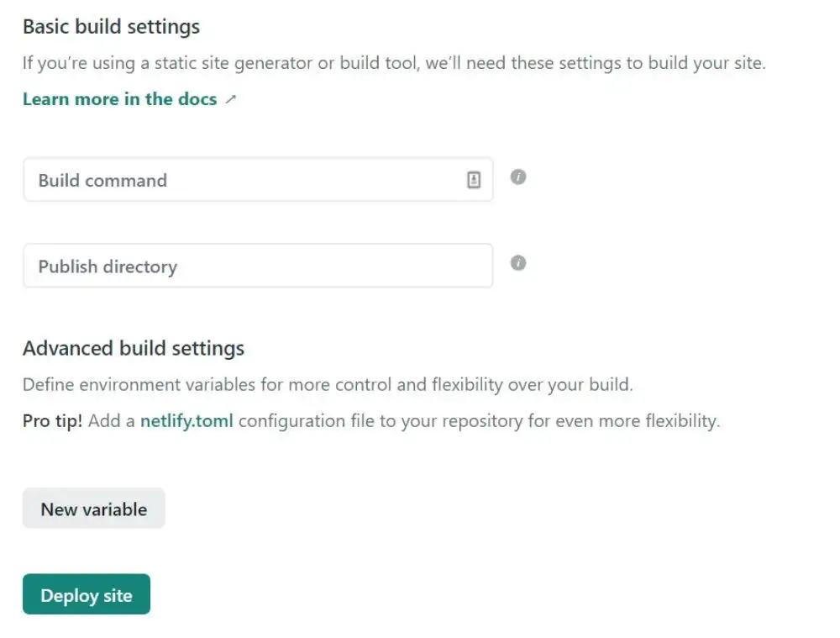Screen dimensions: 840x638
Task: Open the netlify.toml configuration file link
Action: coord(186,420)
